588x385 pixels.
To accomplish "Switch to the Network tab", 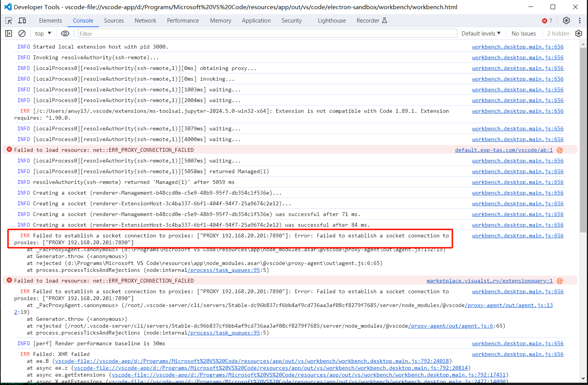I will (145, 21).
